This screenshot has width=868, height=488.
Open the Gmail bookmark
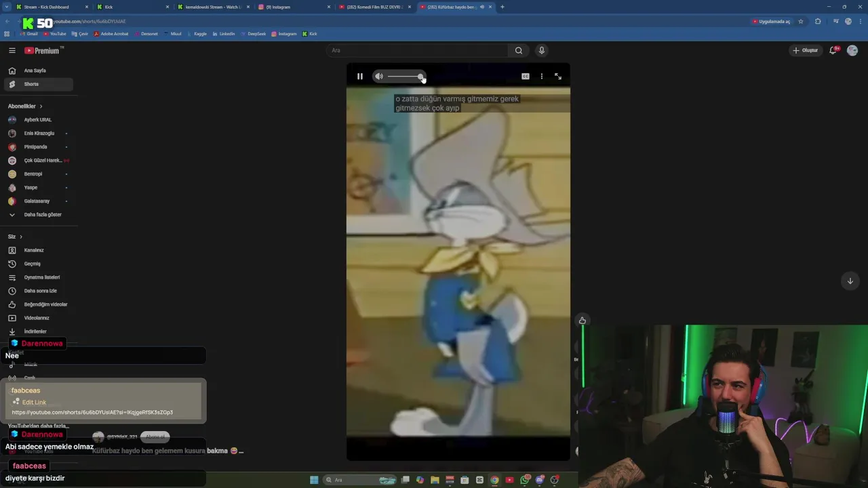(28, 34)
